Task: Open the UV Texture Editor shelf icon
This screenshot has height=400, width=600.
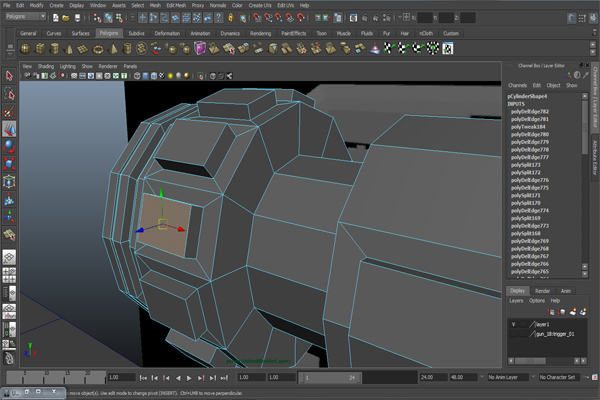Action: 448,49
